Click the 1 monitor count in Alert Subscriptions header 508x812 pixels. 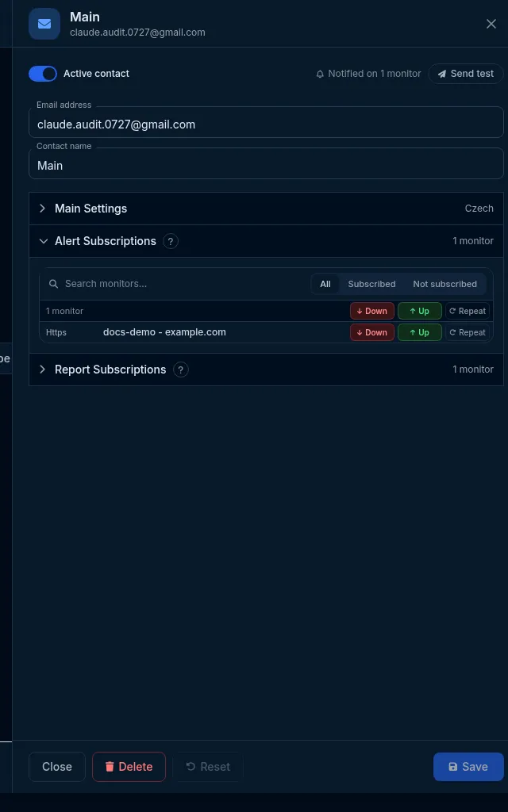tap(473, 241)
